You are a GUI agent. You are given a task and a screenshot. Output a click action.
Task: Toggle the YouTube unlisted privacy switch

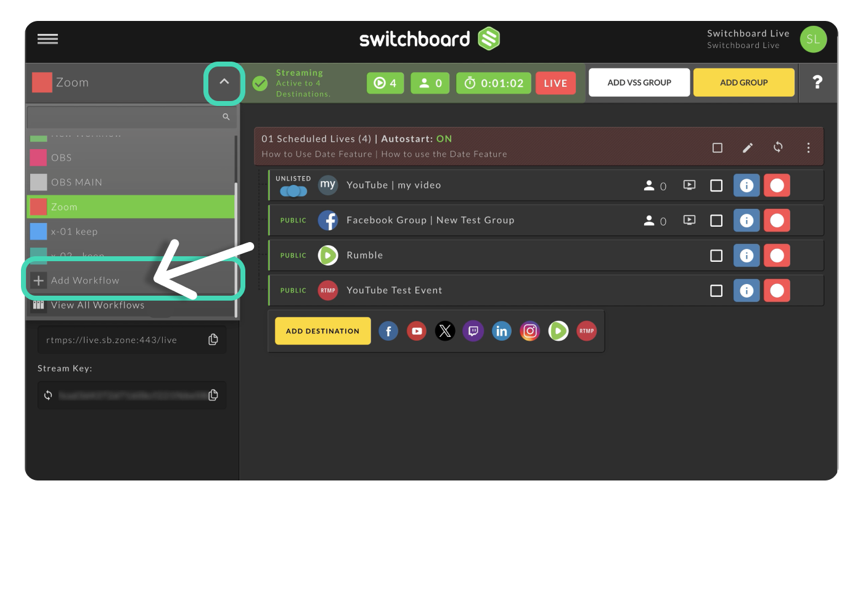293,191
